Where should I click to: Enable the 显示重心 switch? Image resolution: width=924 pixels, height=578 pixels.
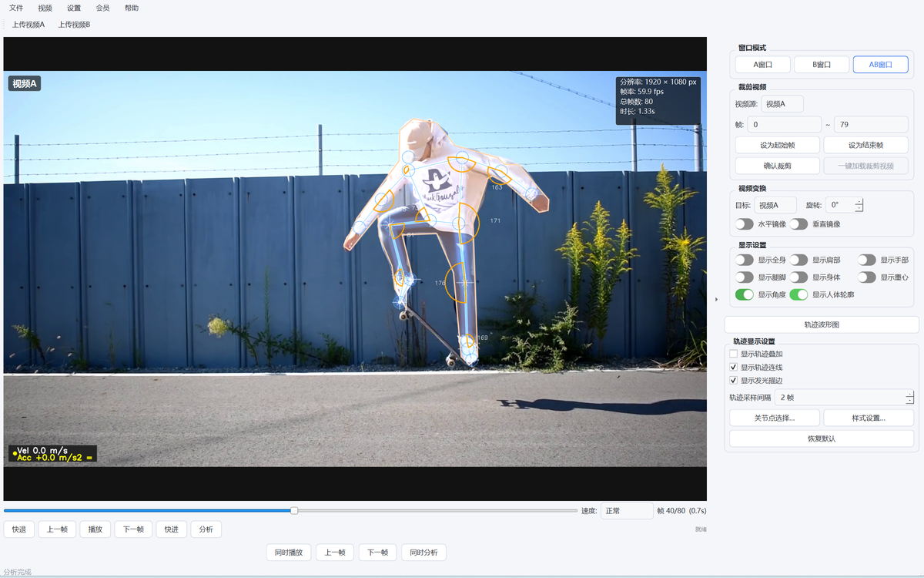click(x=867, y=277)
